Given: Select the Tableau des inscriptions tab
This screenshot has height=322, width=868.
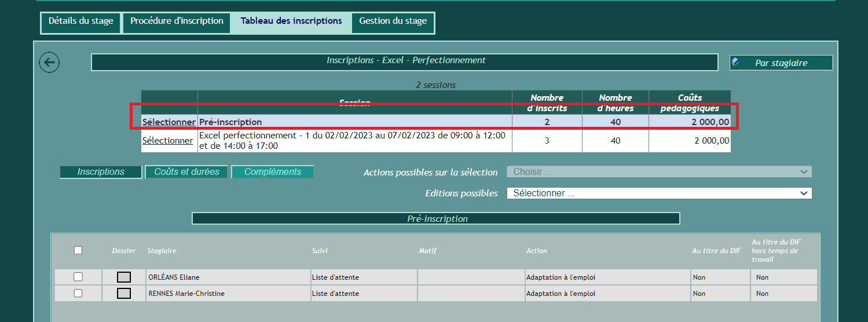Looking at the screenshot, I should [x=291, y=21].
